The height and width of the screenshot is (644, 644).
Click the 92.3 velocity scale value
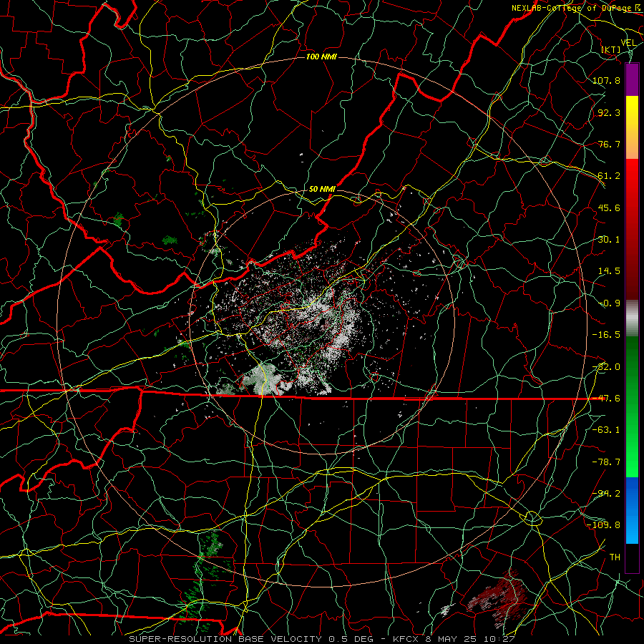point(609,112)
